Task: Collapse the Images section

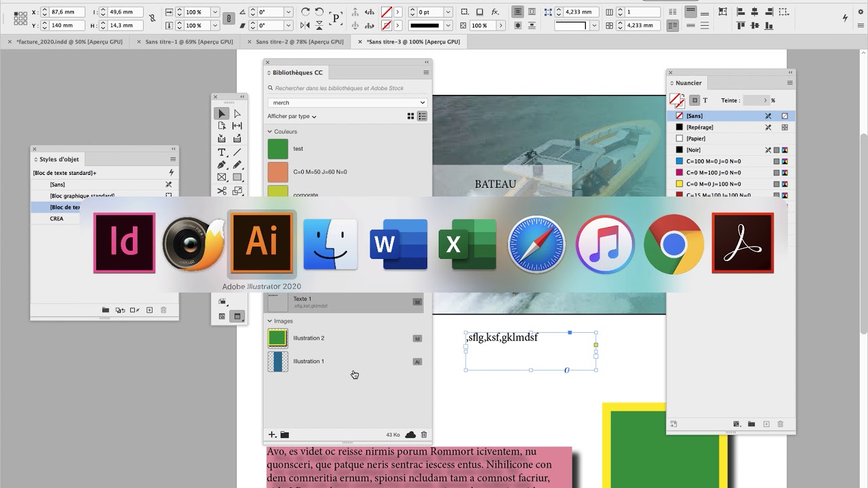Action: [270, 321]
